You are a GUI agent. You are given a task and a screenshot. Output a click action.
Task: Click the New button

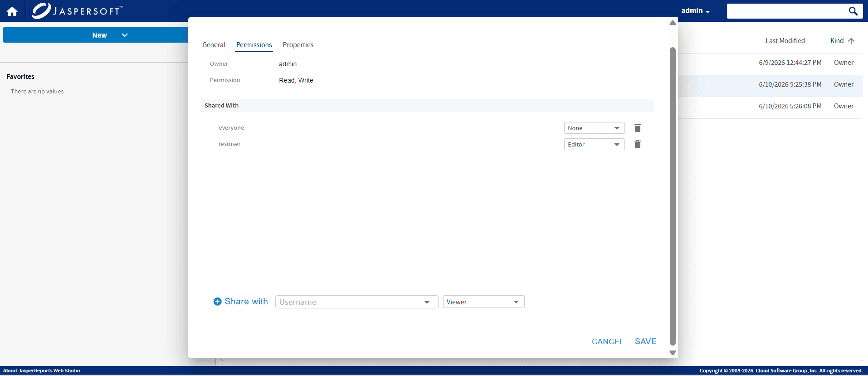click(x=95, y=35)
